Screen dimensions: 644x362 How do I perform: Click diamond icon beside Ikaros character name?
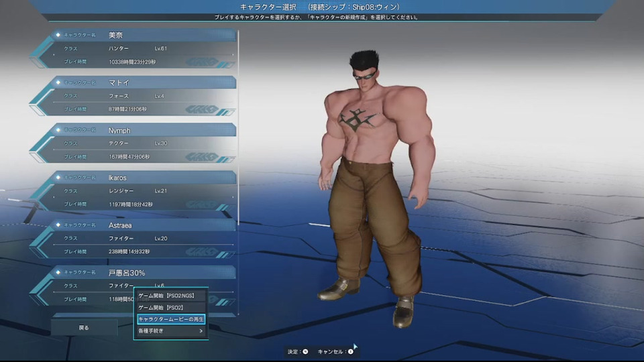click(58, 177)
